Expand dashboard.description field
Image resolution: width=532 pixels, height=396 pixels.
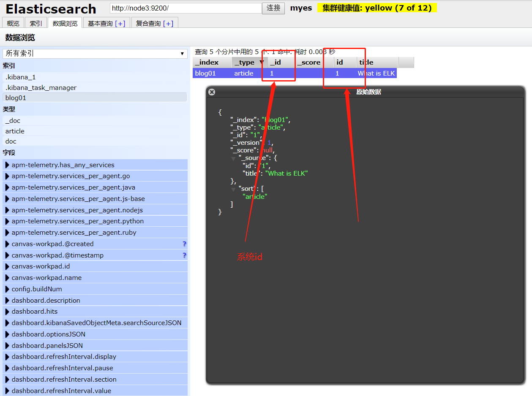tap(95, 301)
